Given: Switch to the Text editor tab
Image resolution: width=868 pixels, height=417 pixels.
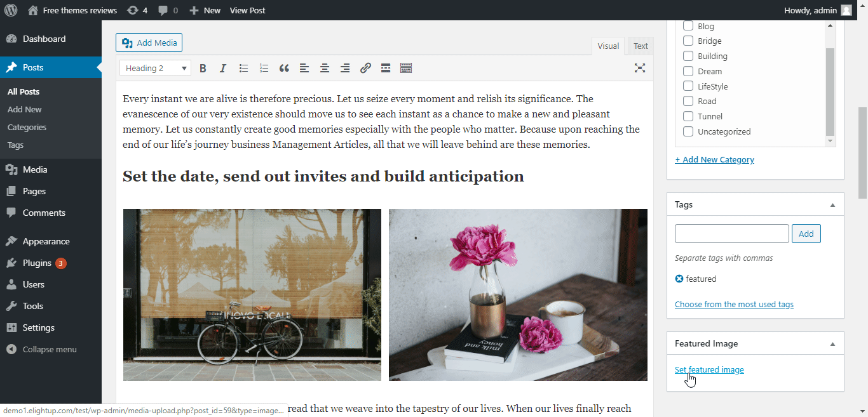Looking at the screenshot, I should pyautogui.click(x=641, y=46).
